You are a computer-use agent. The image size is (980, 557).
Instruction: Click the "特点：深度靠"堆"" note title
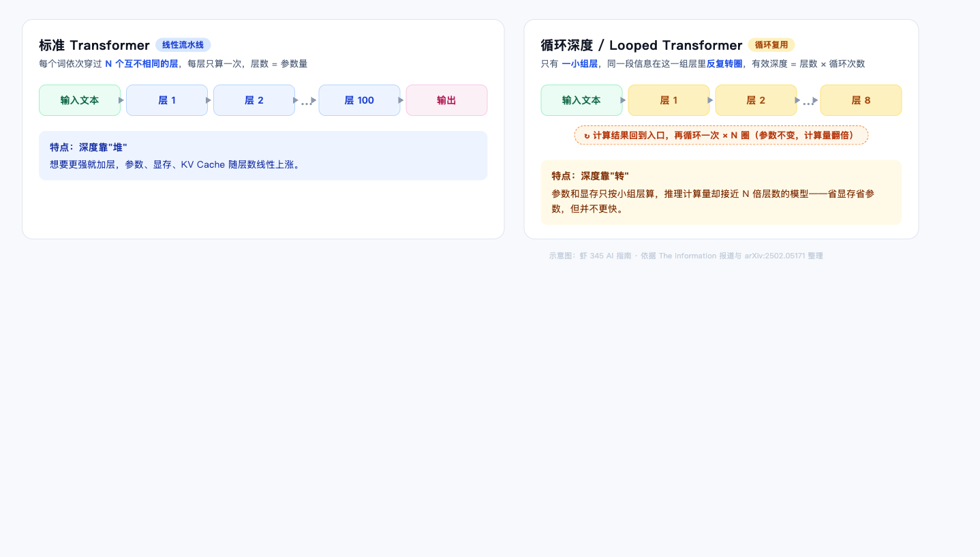tap(89, 147)
